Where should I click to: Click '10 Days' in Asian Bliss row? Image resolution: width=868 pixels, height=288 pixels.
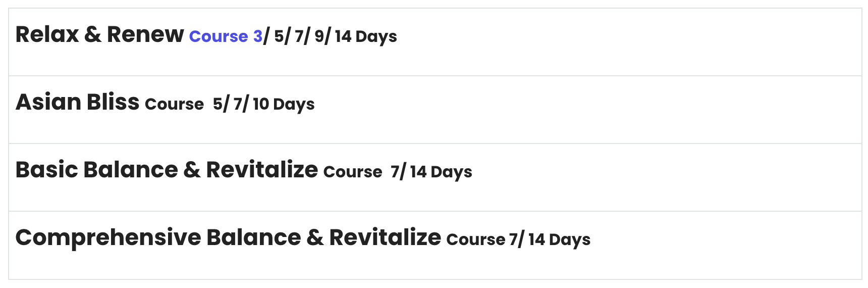(283, 105)
